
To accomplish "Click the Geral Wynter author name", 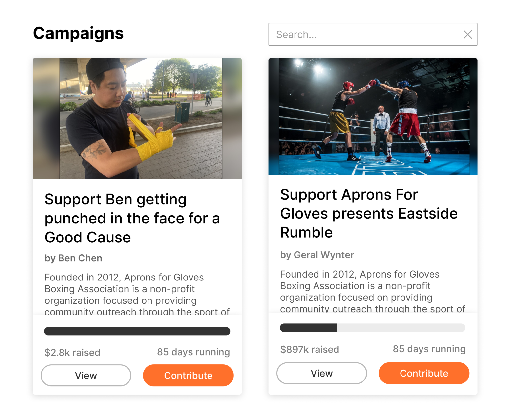I will coord(317,255).
